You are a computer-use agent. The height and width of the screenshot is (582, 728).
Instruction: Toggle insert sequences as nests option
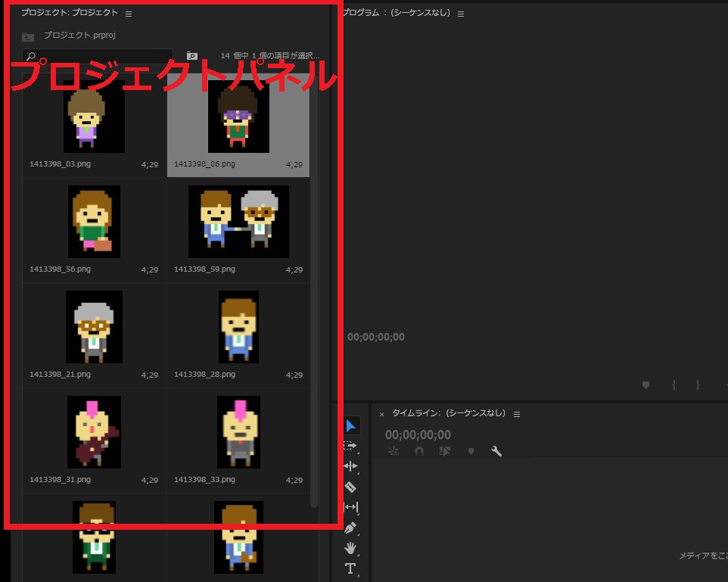pos(394,452)
